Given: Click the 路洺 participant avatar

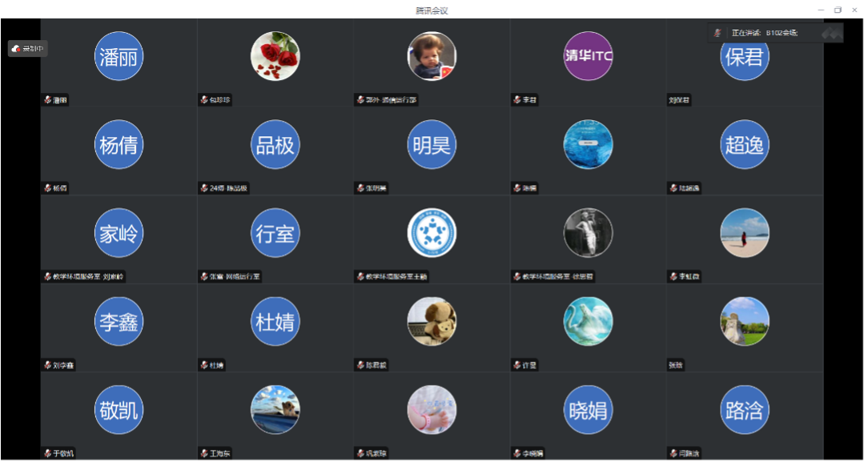Looking at the screenshot, I should [745, 410].
